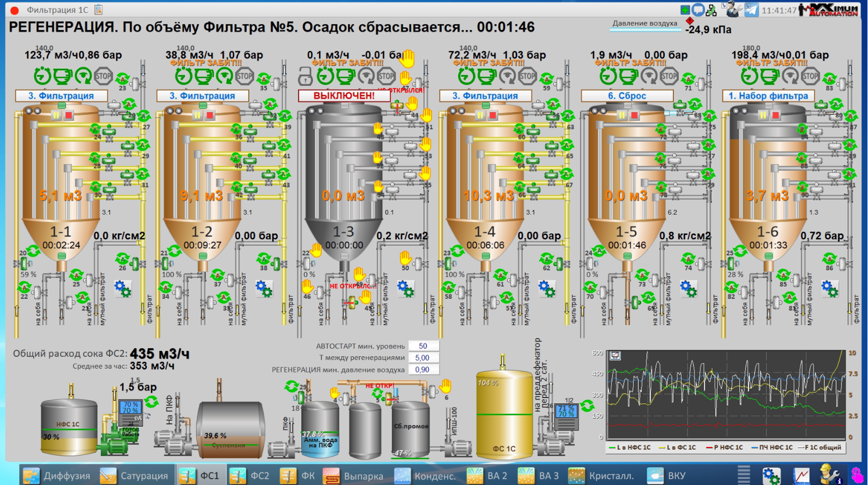Viewport: 868px width, 485px height.
Task: Switch to the Выпарка tab
Action: coord(354,475)
